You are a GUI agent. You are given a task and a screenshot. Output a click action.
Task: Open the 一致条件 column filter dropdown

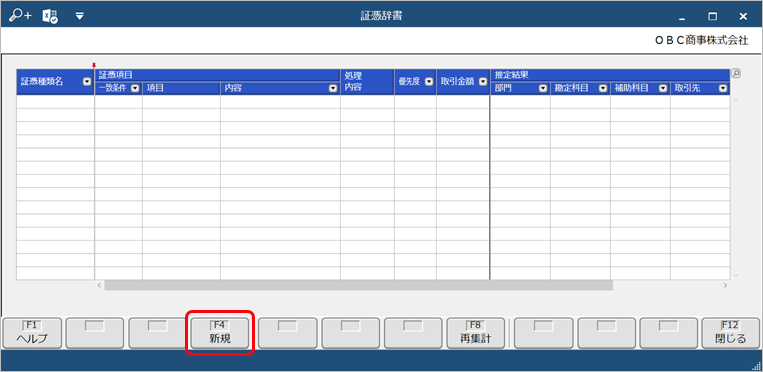pyautogui.click(x=135, y=89)
